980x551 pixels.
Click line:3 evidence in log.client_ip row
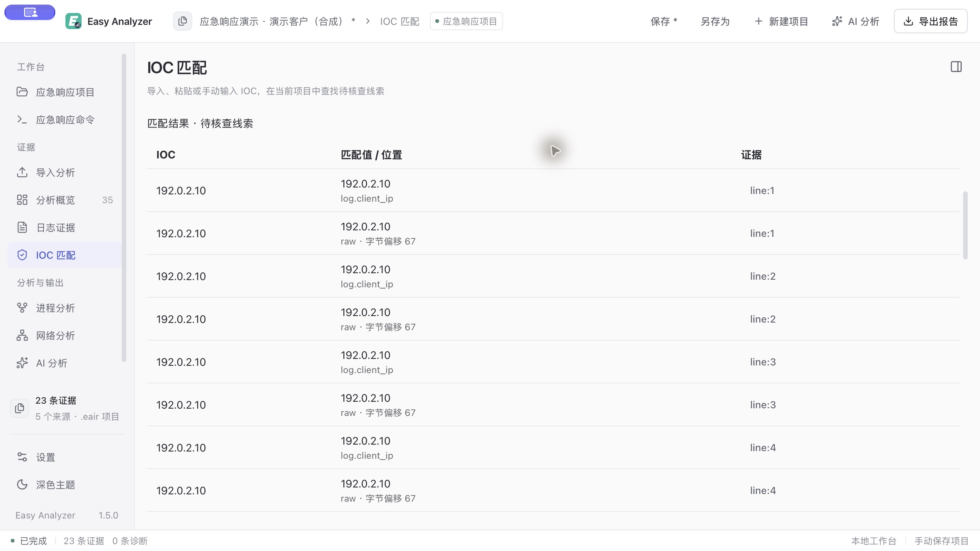763,362
